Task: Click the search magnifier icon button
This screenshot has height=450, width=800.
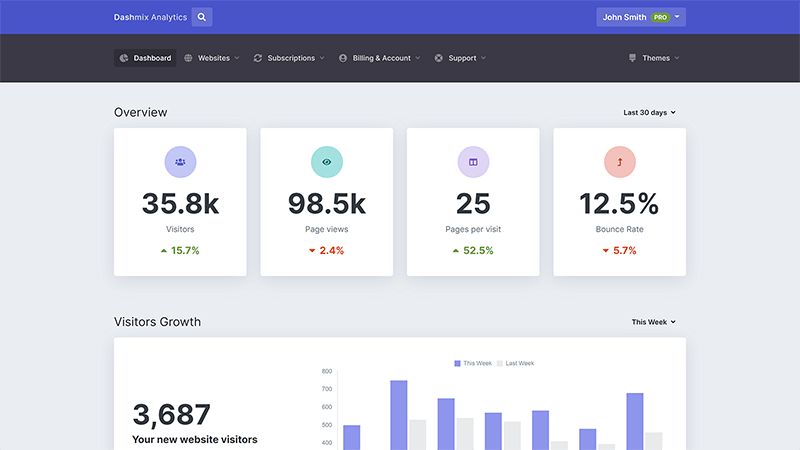Action: (x=201, y=17)
